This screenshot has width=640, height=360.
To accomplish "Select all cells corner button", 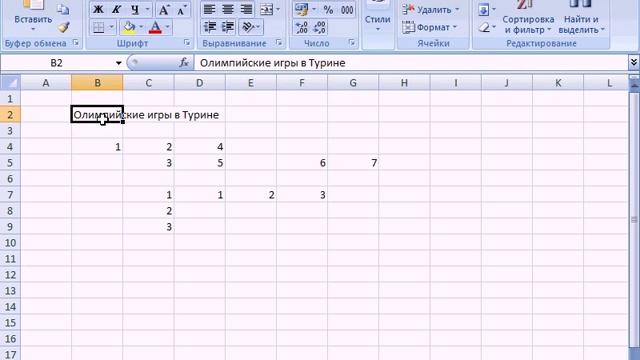I will tap(10, 83).
